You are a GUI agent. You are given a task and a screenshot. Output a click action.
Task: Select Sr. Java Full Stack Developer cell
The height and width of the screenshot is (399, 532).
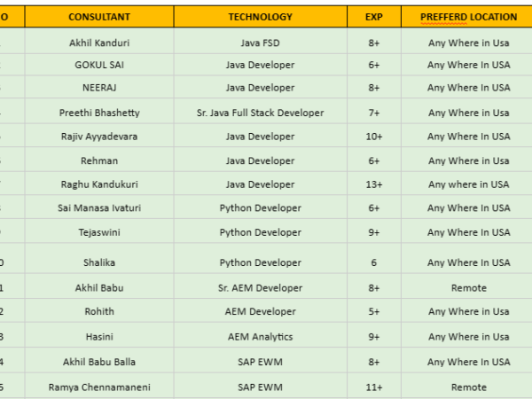tap(260, 113)
